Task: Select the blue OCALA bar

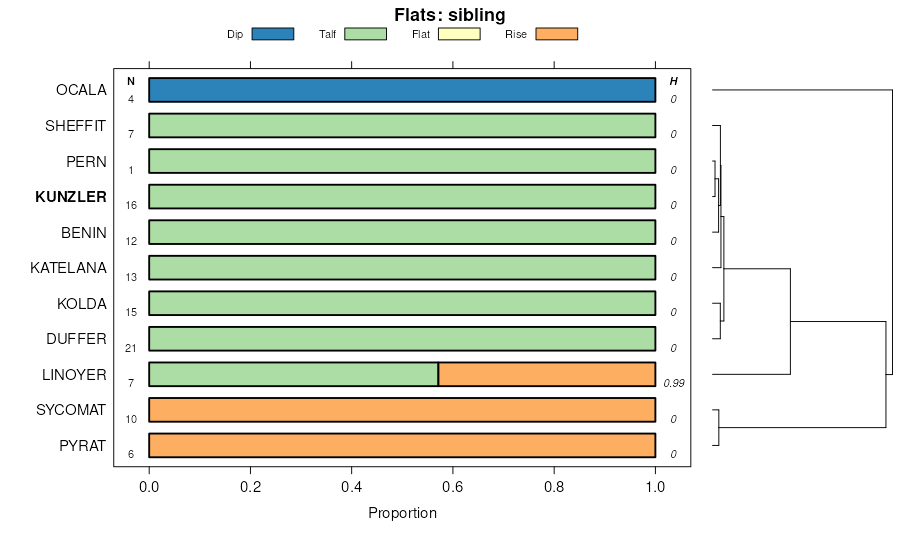Action: [x=402, y=90]
